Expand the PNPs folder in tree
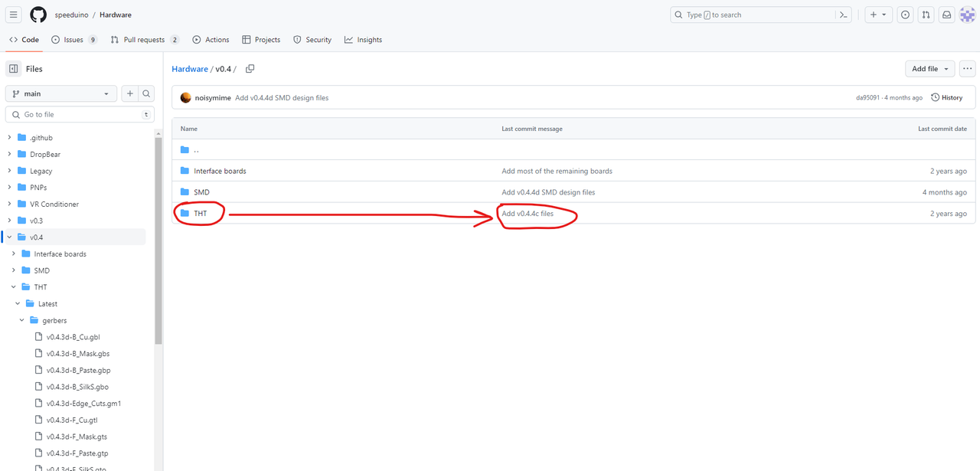This screenshot has width=980, height=471. pyautogui.click(x=9, y=188)
